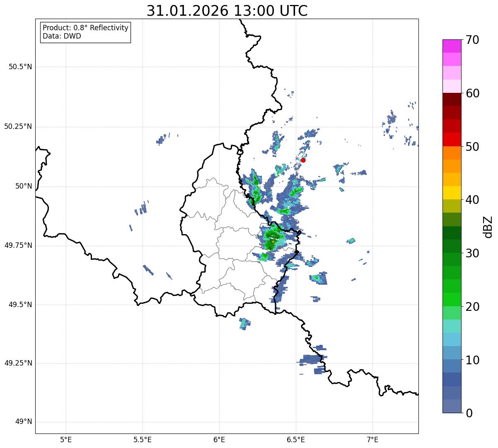Click the colorbar tick label 50

[x=472, y=147]
